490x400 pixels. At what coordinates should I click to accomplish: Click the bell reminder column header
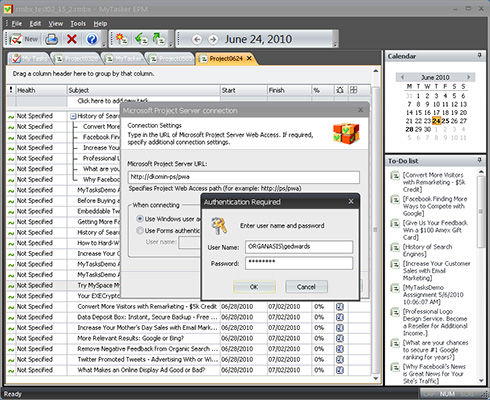pos(340,90)
